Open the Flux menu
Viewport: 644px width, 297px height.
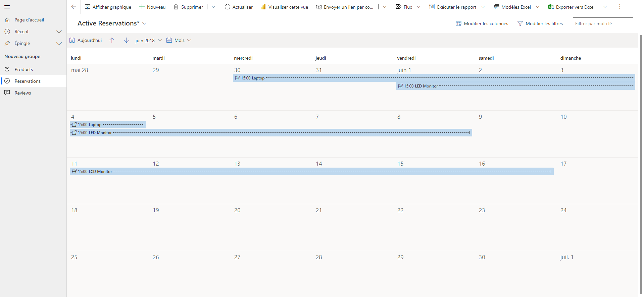tap(404, 7)
